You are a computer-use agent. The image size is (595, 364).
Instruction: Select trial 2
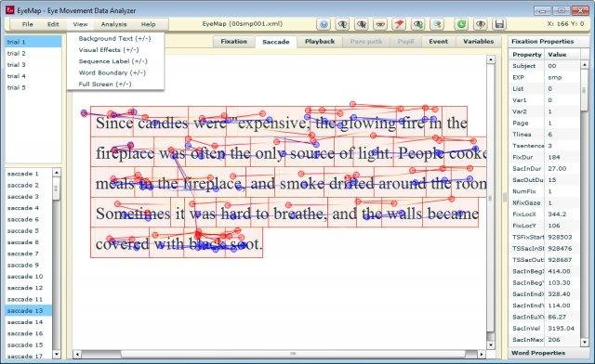coord(33,53)
